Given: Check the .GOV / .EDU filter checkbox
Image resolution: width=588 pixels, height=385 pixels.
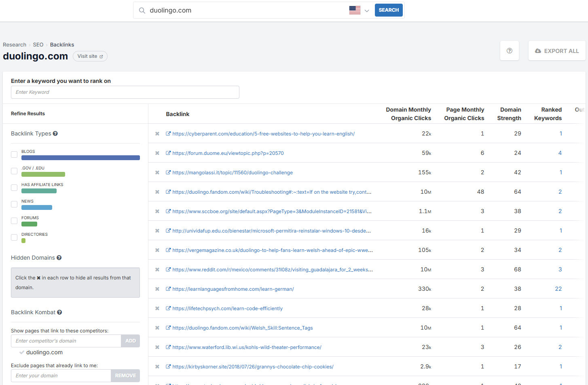Looking at the screenshot, I should tap(14, 171).
